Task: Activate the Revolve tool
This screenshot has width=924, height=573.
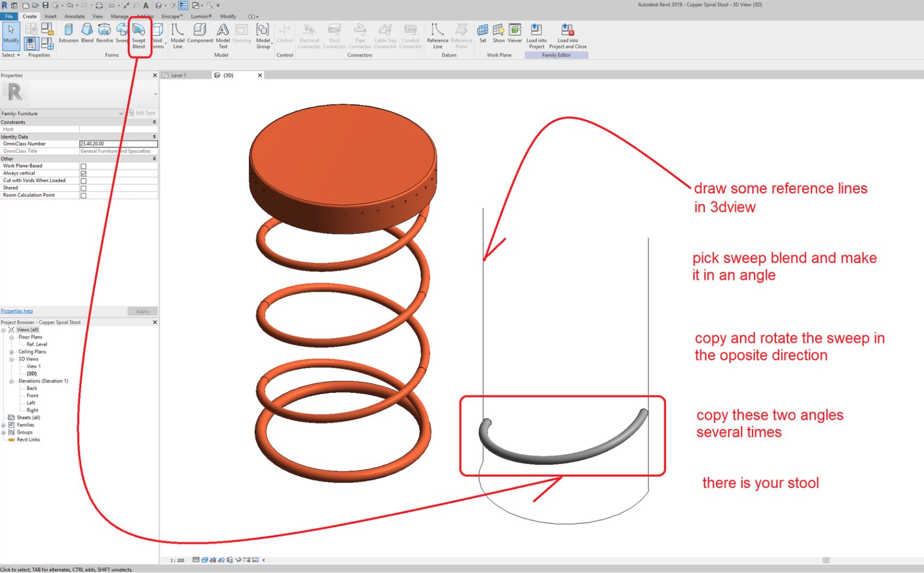Action: pyautogui.click(x=104, y=34)
